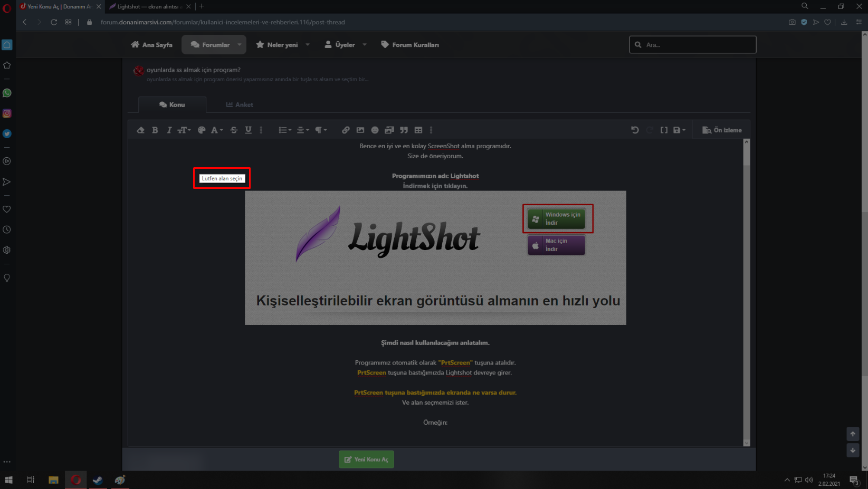Open the Neler yeni navigation item
Viewport: 868px width, 489px height.
[277, 45]
